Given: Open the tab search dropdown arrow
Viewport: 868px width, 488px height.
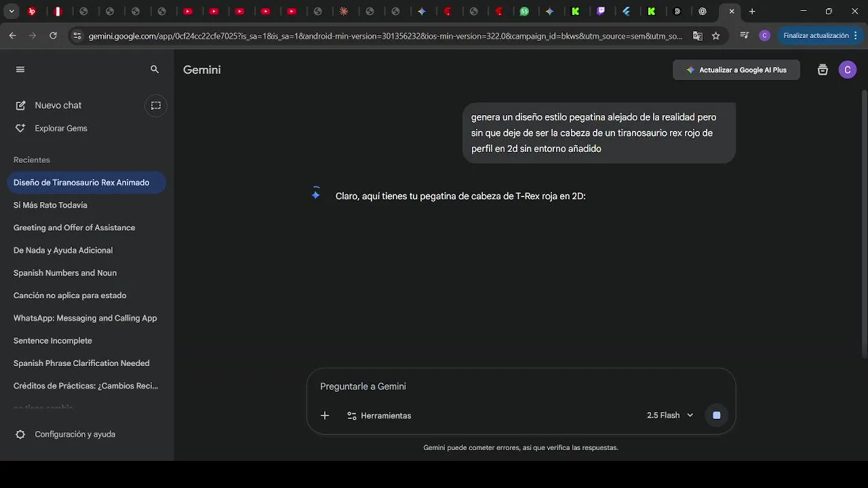Looking at the screenshot, I should point(12,12).
